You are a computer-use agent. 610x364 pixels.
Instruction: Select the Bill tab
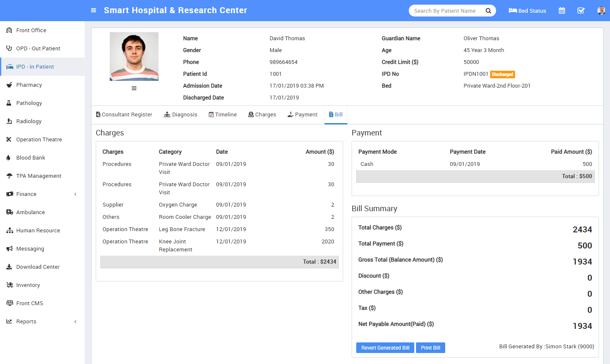click(x=336, y=115)
